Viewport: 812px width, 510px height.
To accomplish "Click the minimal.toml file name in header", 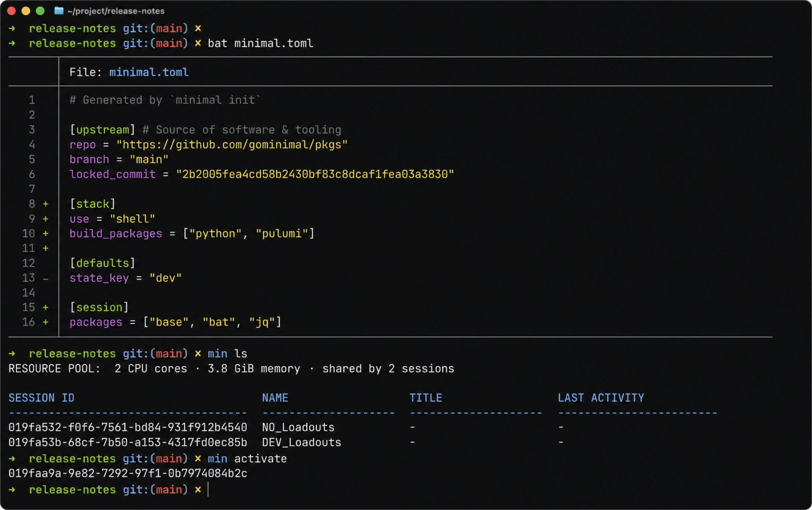I will tap(149, 72).
